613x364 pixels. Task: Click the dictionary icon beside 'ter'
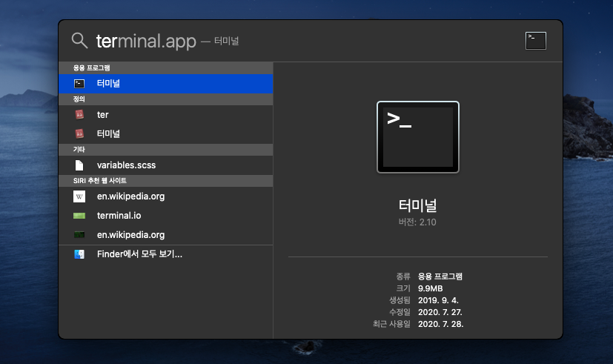[x=79, y=115]
